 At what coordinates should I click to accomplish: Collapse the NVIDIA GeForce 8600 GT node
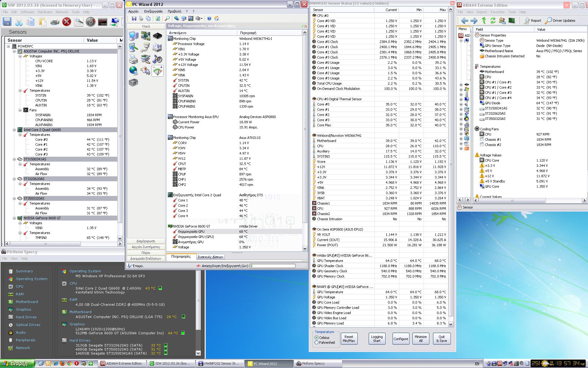(14, 218)
